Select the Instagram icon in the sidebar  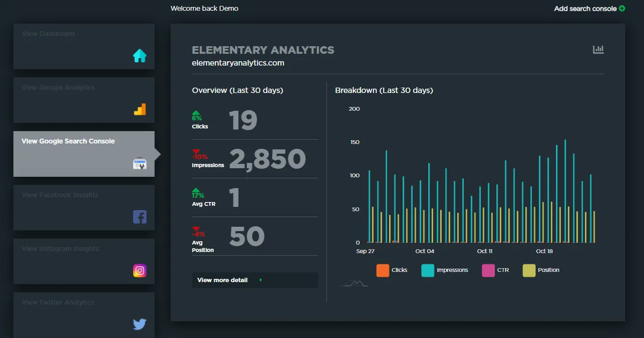pyautogui.click(x=140, y=270)
